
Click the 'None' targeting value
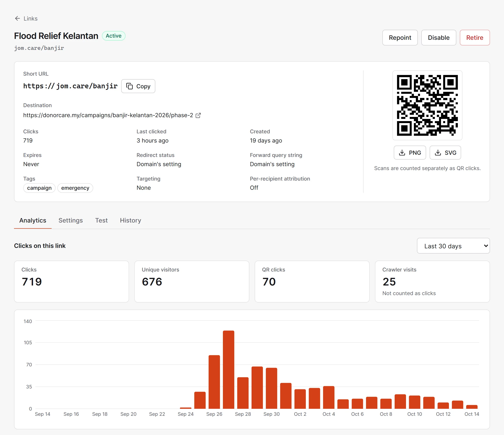coord(143,188)
